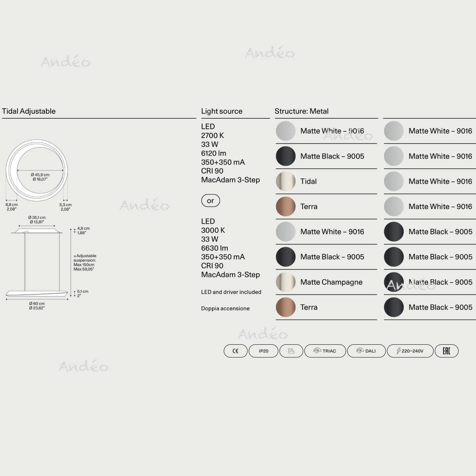This screenshot has width=476, height=476.
Task: Click the EAC conformity badge
Action: [446, 351]
